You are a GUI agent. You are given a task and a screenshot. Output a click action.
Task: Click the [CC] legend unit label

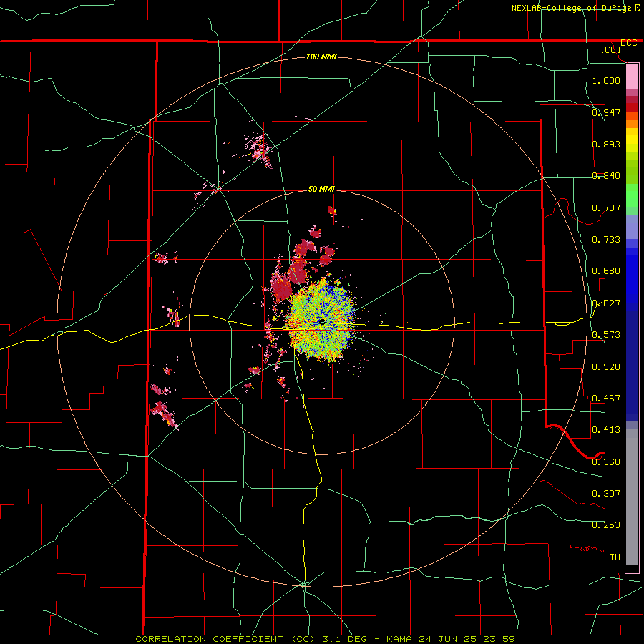click(610, 49)
